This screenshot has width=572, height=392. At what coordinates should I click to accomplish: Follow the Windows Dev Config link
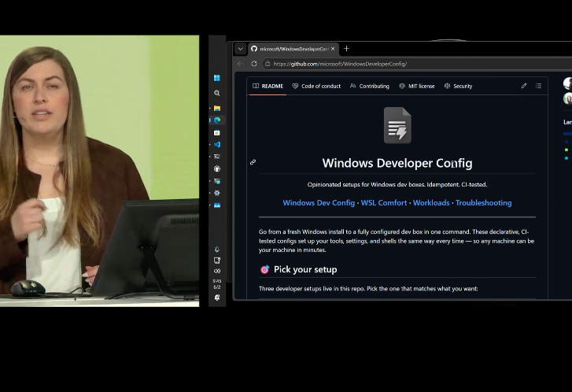pyautogui.click(x=319, y=203)
